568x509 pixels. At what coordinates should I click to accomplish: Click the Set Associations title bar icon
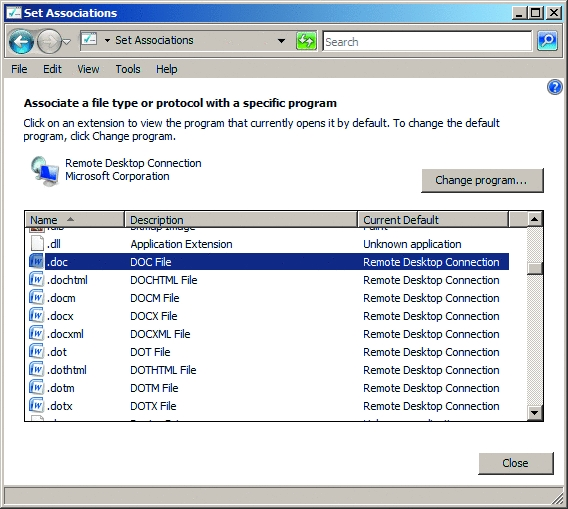tap(14, 13)
